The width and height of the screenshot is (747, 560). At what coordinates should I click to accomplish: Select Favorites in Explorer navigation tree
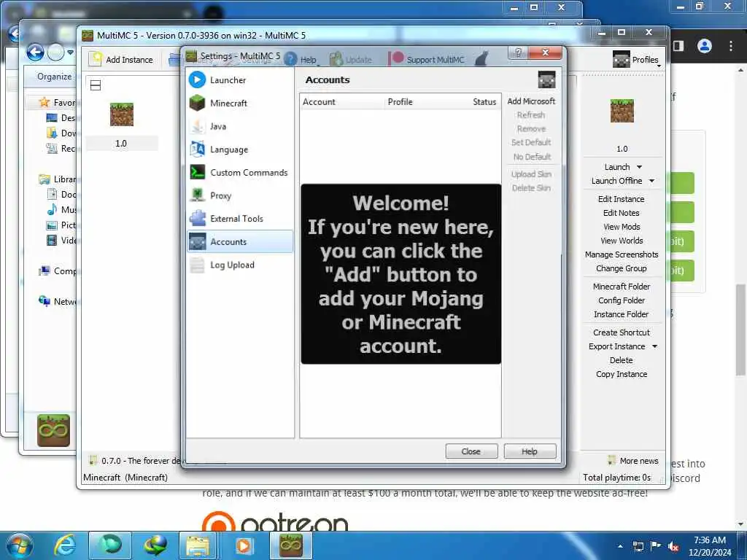(58, 102)
